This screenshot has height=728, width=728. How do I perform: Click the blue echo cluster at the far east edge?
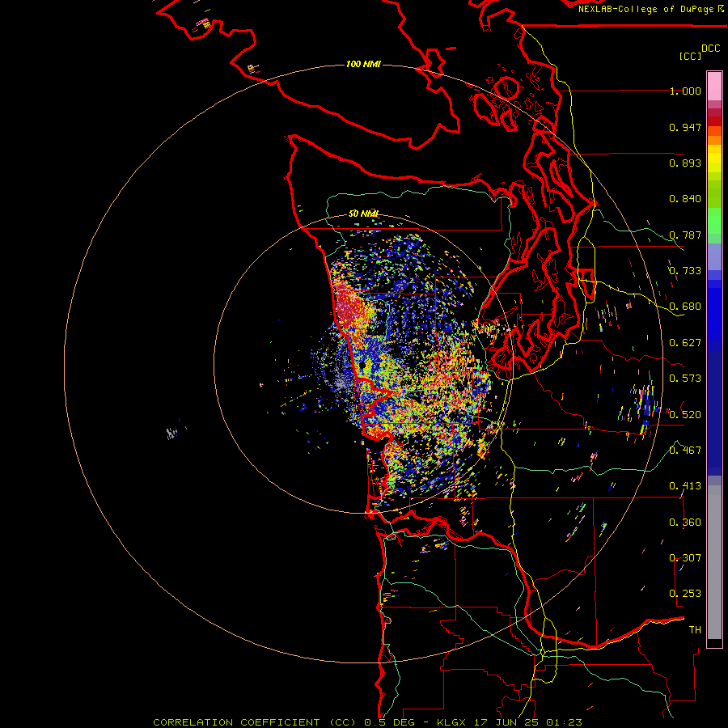tap(647, 404)
